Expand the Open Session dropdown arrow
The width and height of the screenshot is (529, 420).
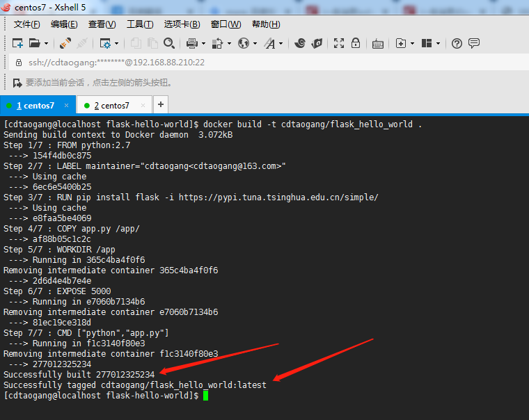(46, 44)
